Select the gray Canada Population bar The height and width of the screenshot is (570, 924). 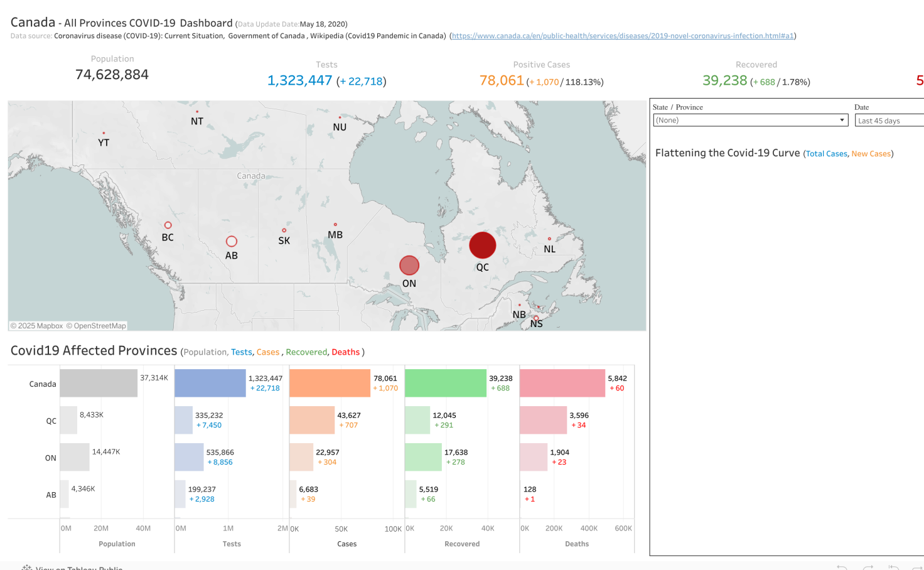(99, 383)
